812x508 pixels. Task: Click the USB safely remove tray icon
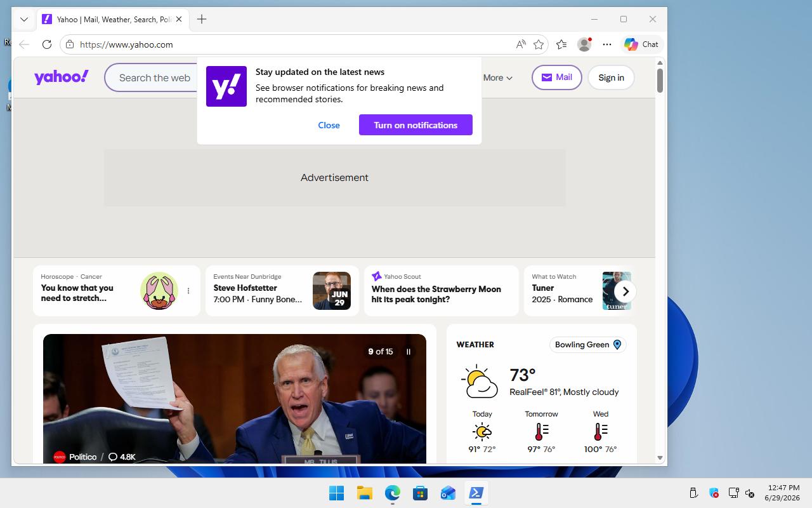click(x=693, y=493)
